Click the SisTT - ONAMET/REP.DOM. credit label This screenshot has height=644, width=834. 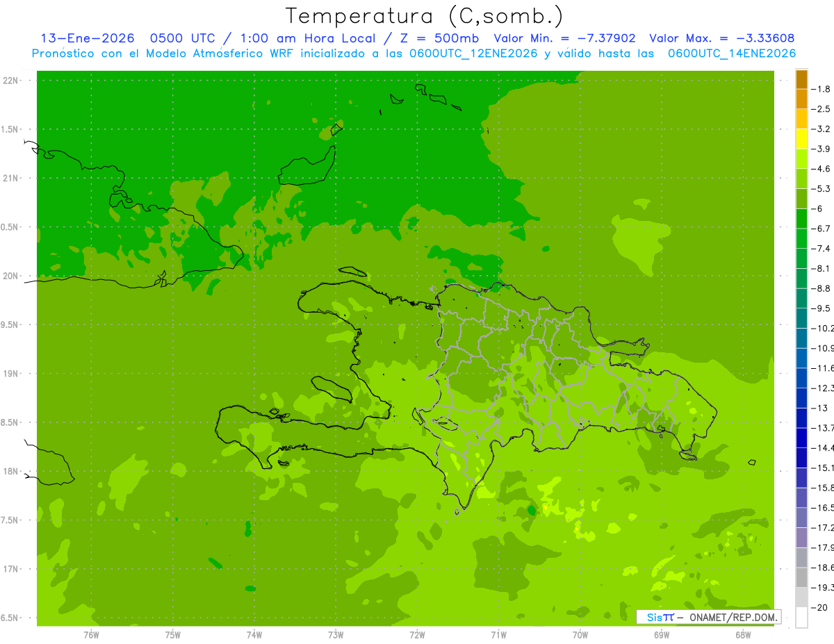(x=709, y=617)
